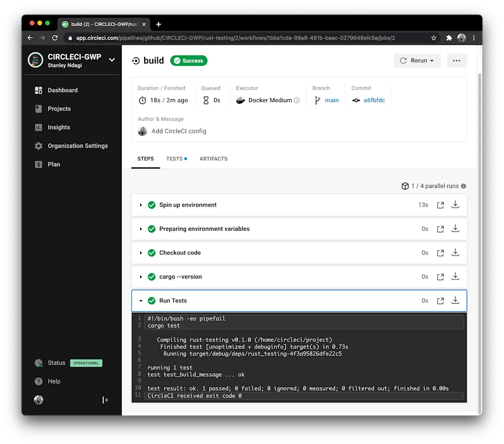Open the Rerun dropdown
Viewport: 504px width, 444px height.
pos(417,60)
